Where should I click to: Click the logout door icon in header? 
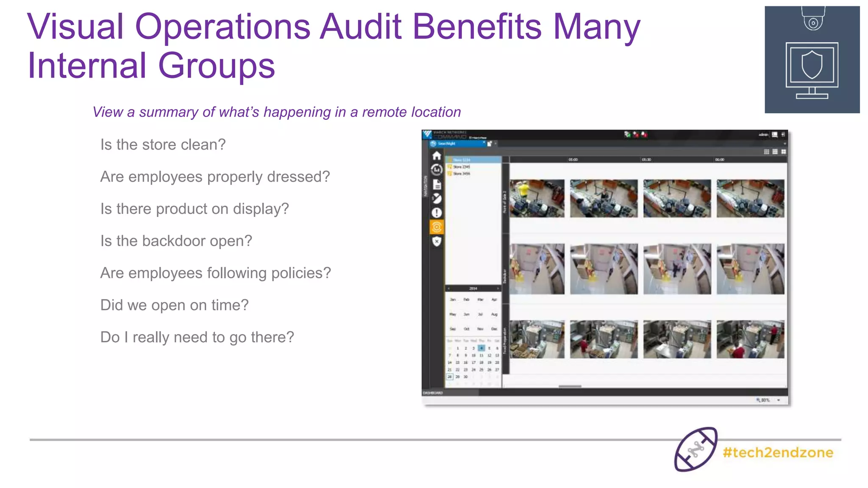pos(783,134)
